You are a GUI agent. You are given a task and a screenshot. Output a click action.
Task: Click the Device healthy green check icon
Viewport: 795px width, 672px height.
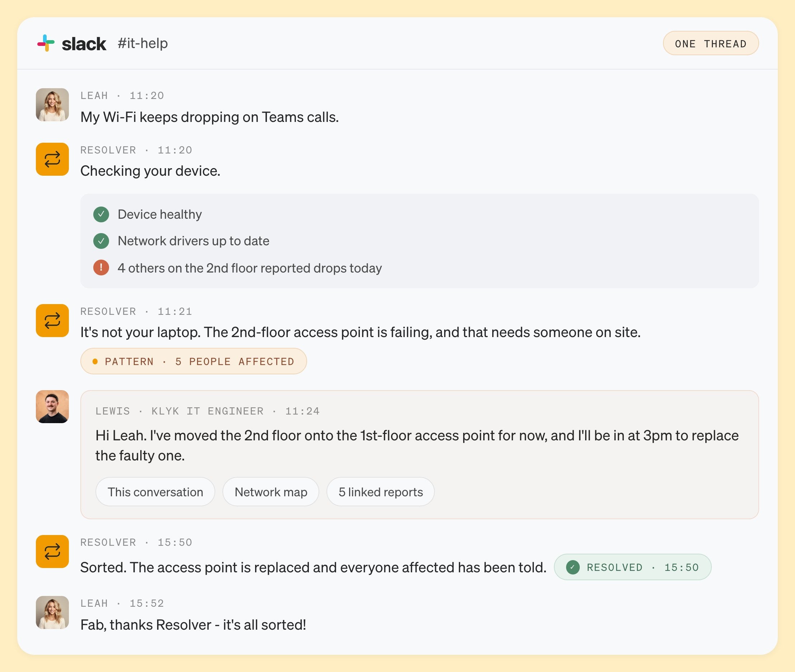click(x=101, y=214)
